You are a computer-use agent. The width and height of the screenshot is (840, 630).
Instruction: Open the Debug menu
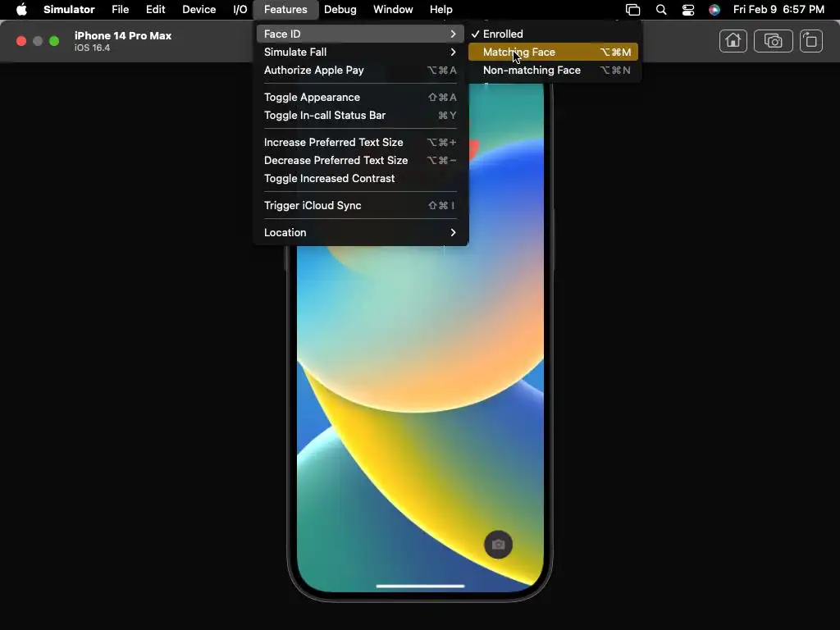click(340, 10)
